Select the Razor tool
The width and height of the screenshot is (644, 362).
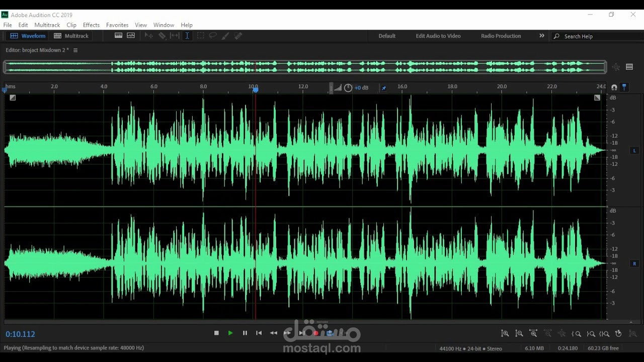pos(162,36)
